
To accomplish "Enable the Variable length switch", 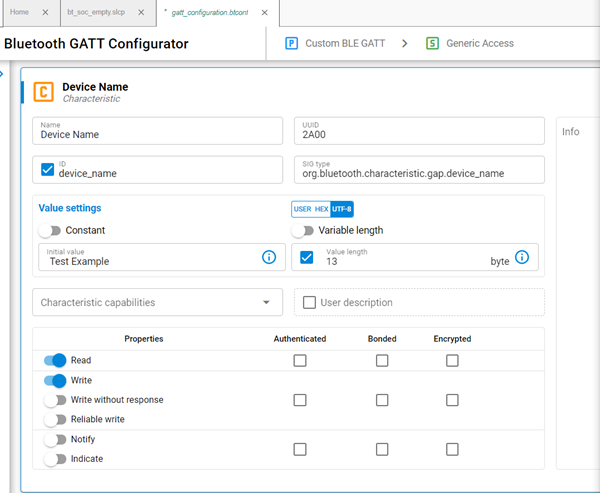I will tap(303, 230).
